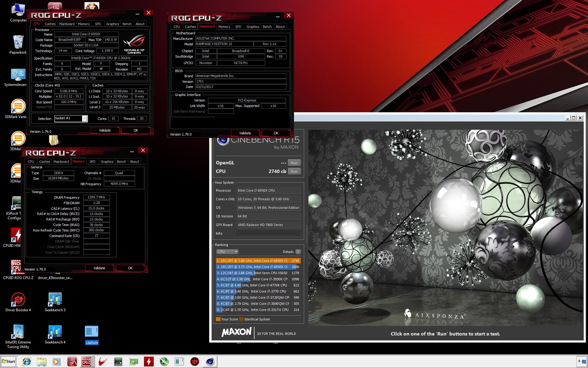
Task: Click the RAMPAGE V EDITION 10 model field
Action: 224,44
